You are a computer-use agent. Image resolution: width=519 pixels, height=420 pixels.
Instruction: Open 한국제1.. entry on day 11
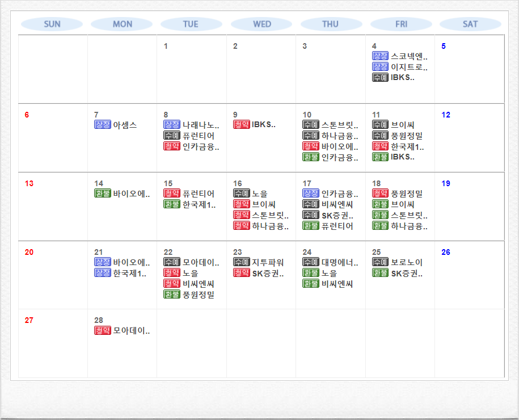click(x=407, y=146)
